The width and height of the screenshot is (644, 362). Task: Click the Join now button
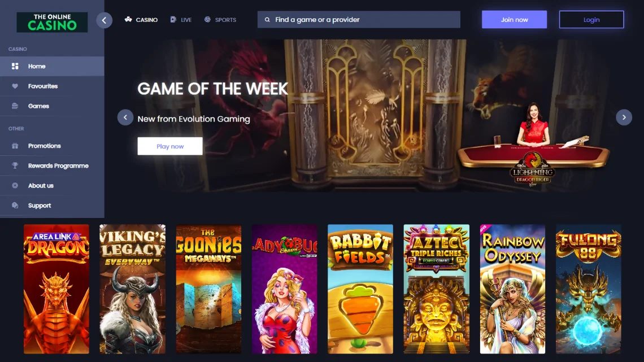(x=514, y=20)
